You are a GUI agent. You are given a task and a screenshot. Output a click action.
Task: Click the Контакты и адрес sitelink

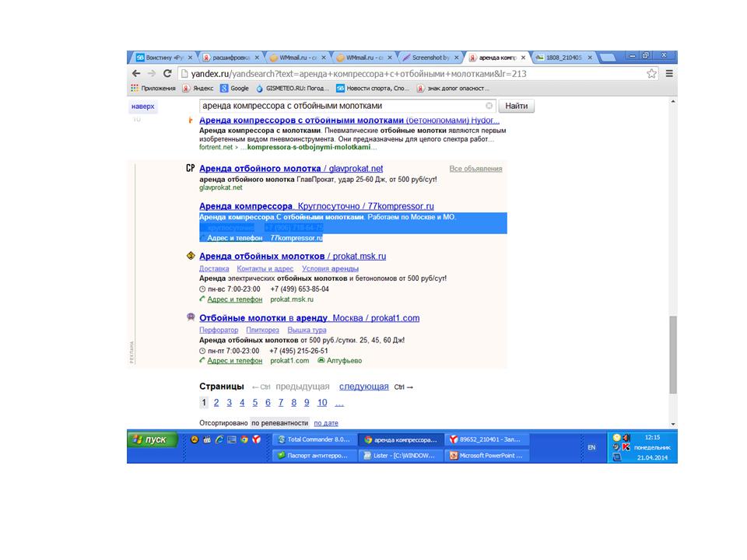[x=265, y=268]
